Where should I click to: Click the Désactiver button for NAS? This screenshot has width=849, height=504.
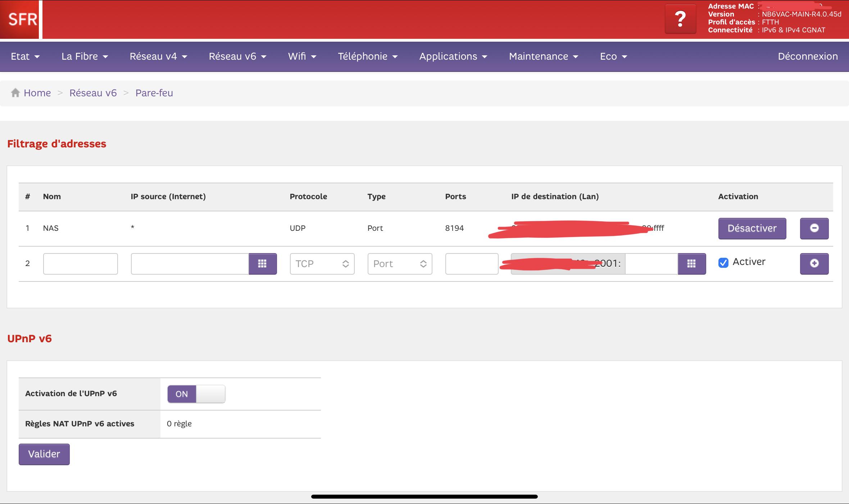click(x=752, y=228)
